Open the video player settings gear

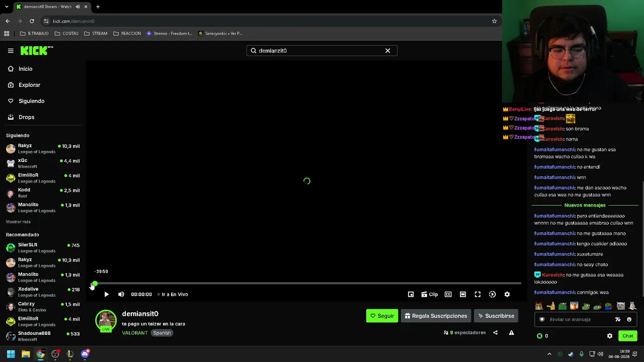click(507, 294)
